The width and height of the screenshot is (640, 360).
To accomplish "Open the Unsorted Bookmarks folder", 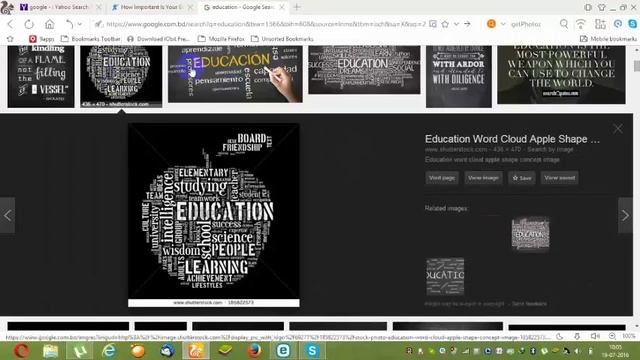I will (282, 39).
